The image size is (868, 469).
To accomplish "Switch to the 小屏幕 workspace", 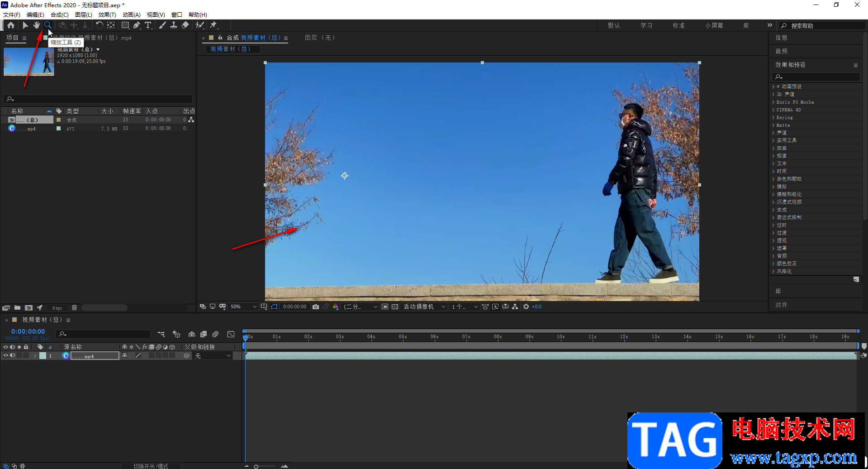I will click(714, 25).
